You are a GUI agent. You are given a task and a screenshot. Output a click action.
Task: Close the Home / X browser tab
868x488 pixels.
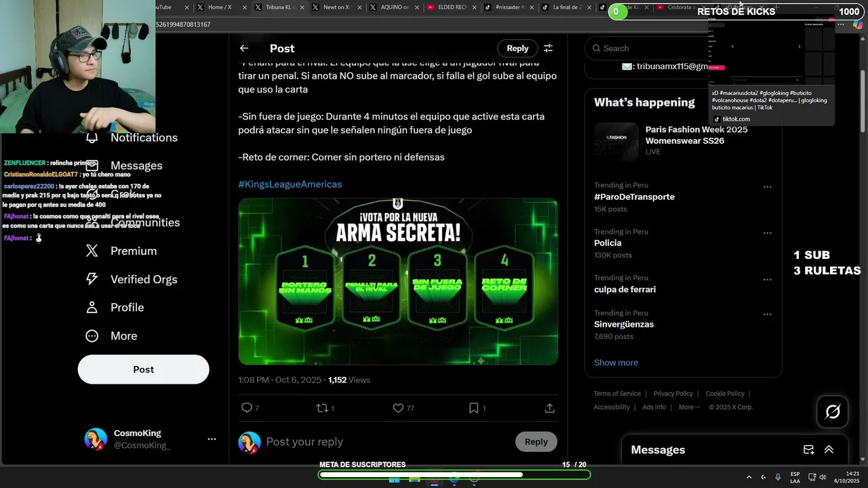tap(245, 7)
